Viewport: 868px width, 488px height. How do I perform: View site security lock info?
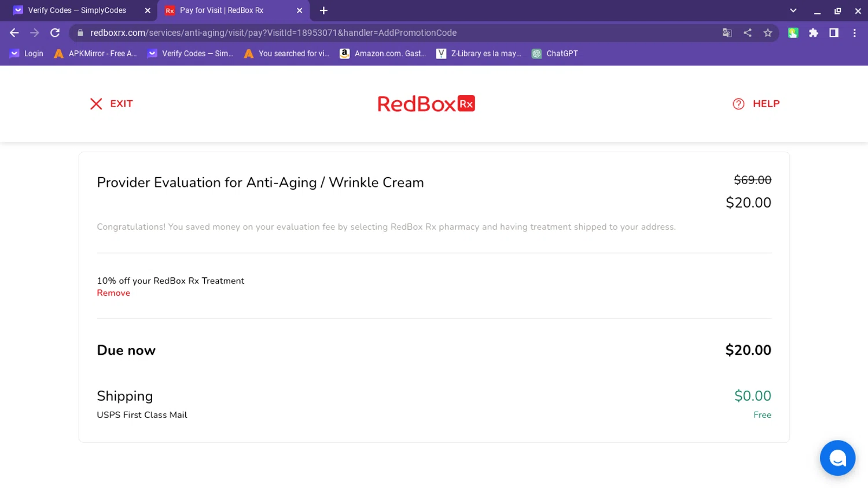[x=80, y=33]
